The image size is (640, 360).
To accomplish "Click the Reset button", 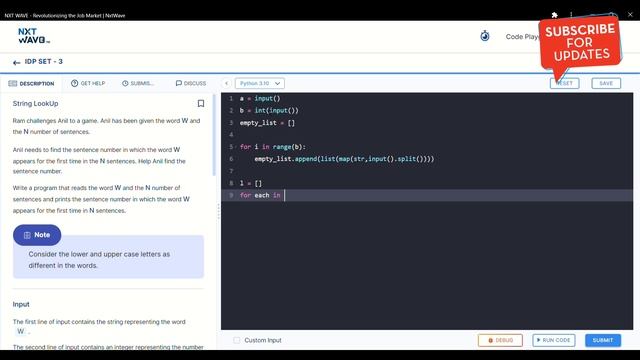I will coord(564,83).
